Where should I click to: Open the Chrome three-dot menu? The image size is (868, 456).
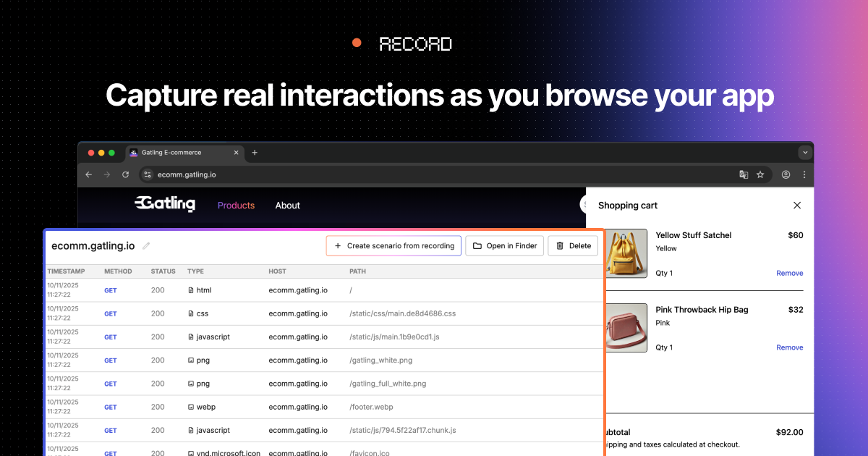804,174
